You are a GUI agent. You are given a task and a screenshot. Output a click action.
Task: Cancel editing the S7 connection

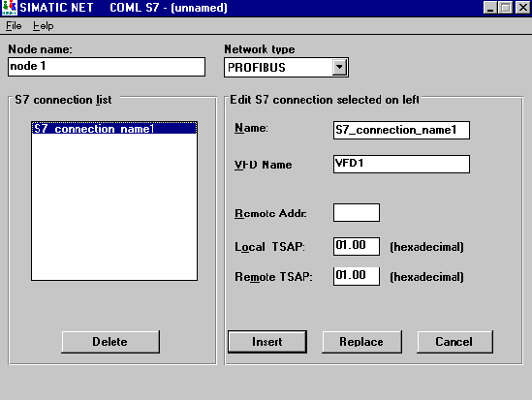(454, 342)
